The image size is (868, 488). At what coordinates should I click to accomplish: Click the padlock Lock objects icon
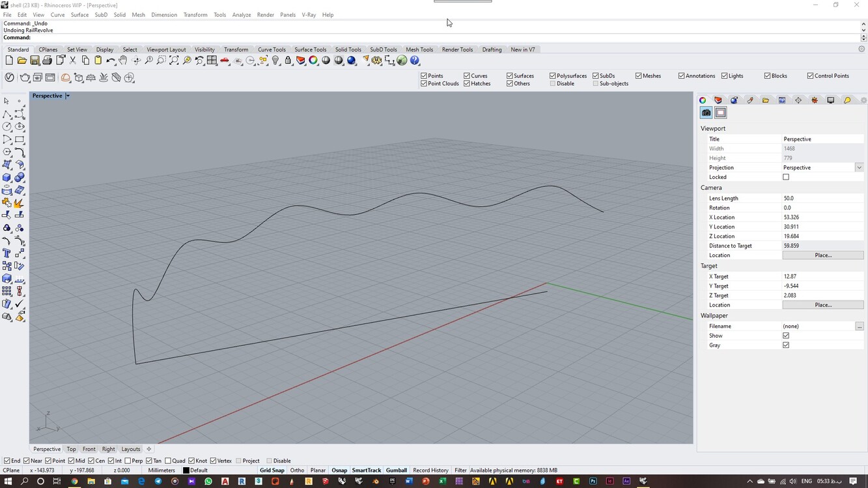pyautogui.click(x=288, y=61)
